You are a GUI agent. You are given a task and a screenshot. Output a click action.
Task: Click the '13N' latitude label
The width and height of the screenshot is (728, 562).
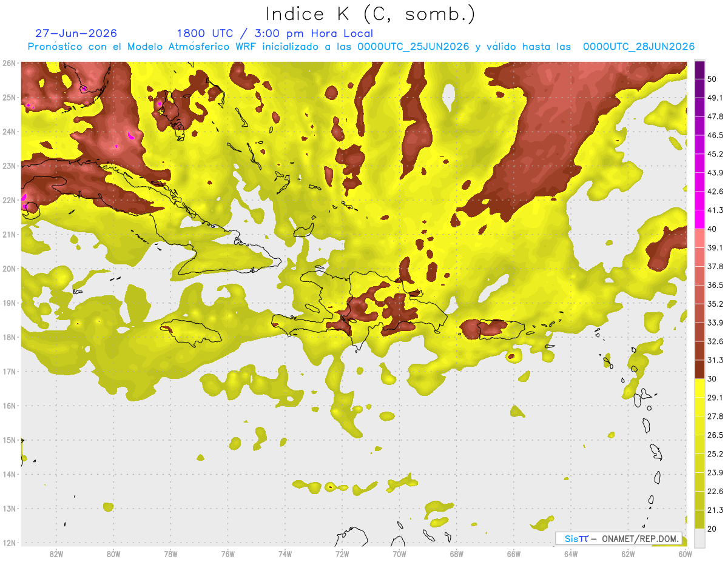pos(9,508)
